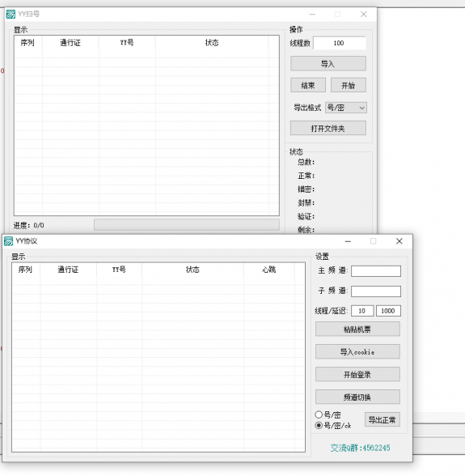This screenshot has width=465, height=476.
Task: Close the YY扫号 window
Action: (x=363, y=15)
